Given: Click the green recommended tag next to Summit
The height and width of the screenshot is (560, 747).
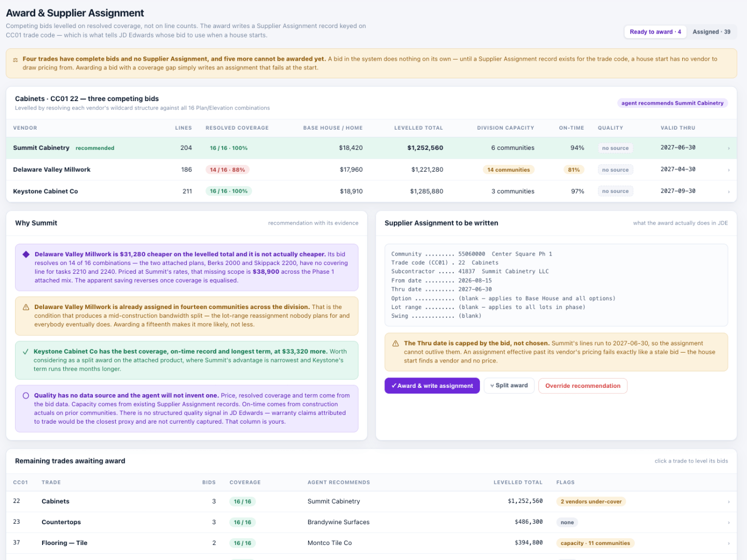Looking at the screenshot, I should tap(95, 148).
